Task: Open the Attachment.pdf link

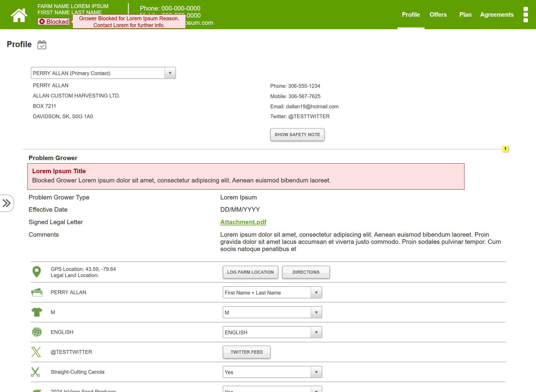Action: coord(243,222)
